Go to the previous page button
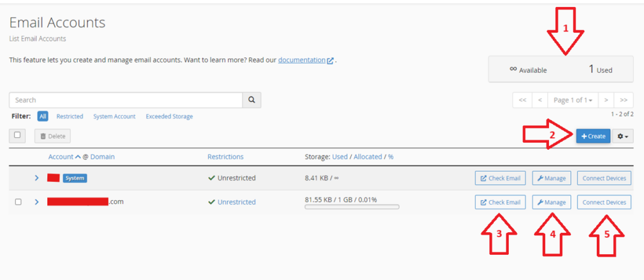The width and height of the screenshot is (644, 280). [x=540, y=100]
